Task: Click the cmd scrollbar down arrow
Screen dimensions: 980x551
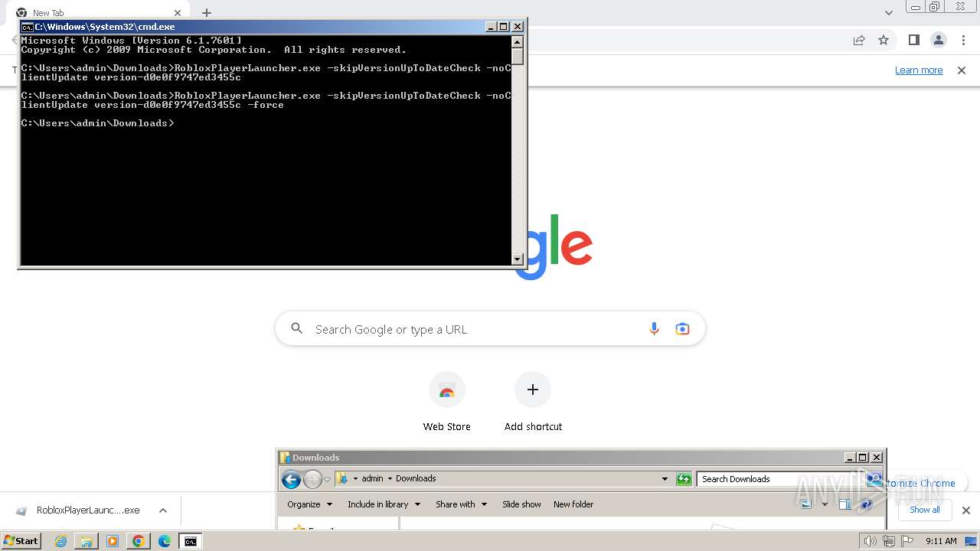Action: pos(518,259)
